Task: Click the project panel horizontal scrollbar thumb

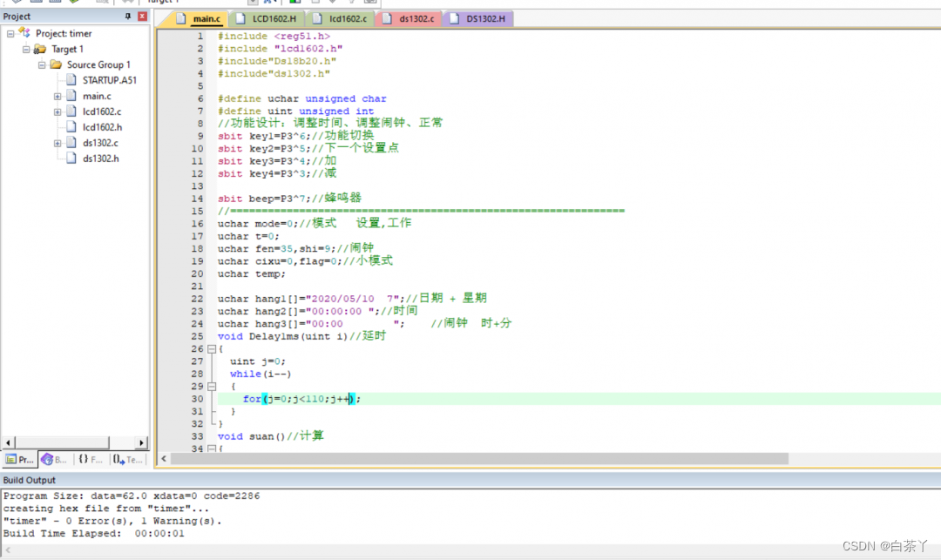Action: (62, 442)
